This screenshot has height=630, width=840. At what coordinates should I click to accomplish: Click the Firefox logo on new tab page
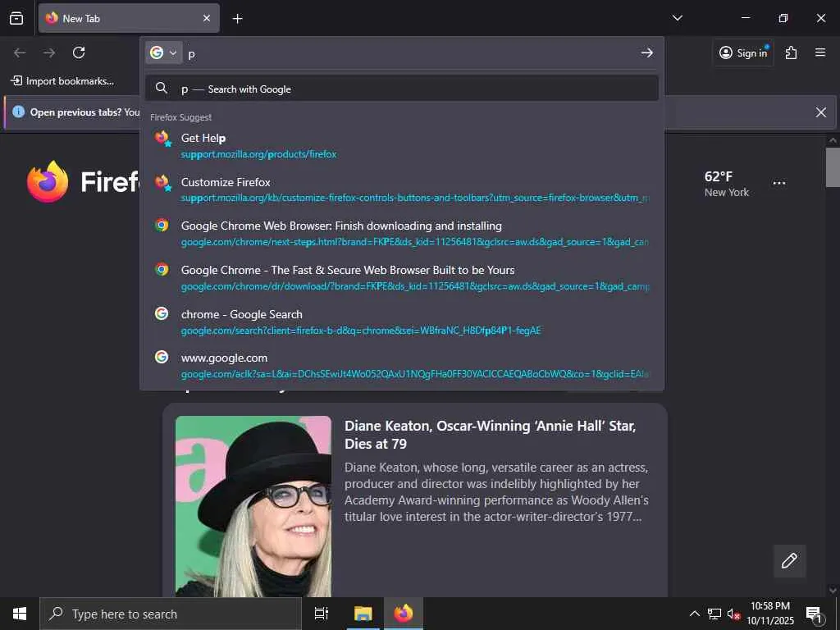[x=48, y=181]
